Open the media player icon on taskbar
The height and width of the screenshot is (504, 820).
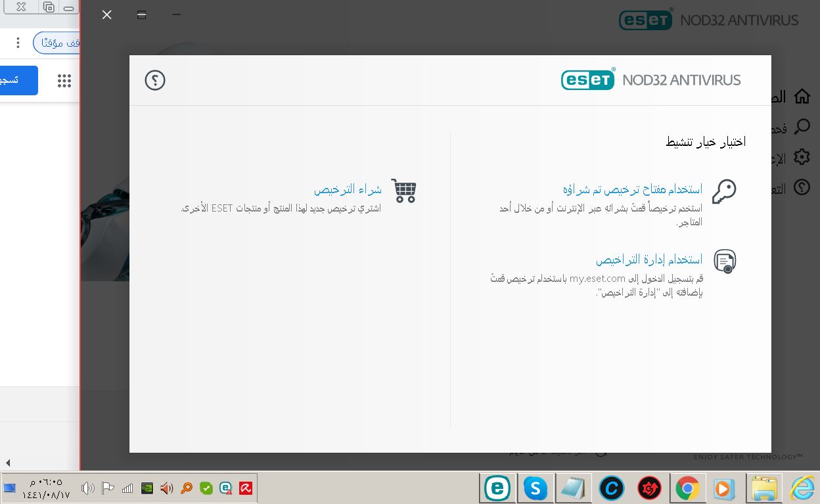(x=724, y=488)
